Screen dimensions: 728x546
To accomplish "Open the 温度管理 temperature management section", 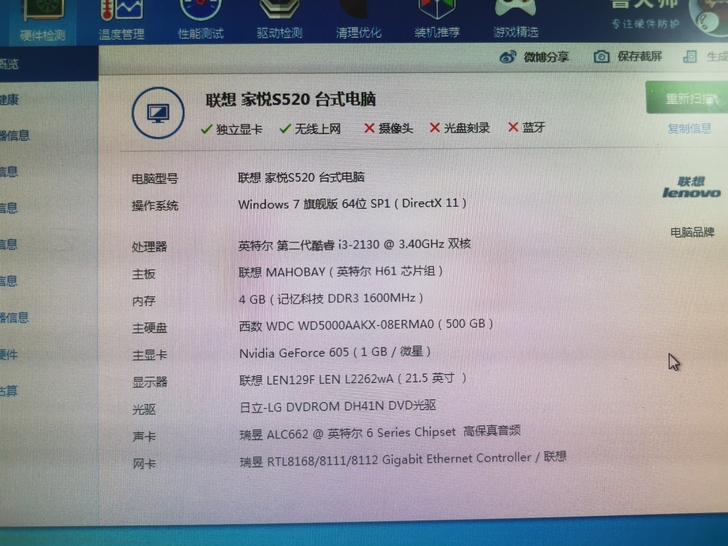I will tap(120, 20).
